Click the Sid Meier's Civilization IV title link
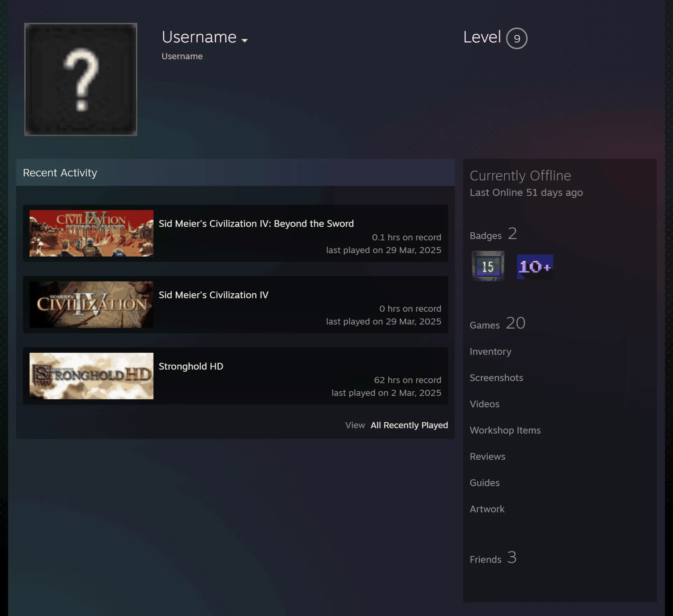 click(213, 295)
